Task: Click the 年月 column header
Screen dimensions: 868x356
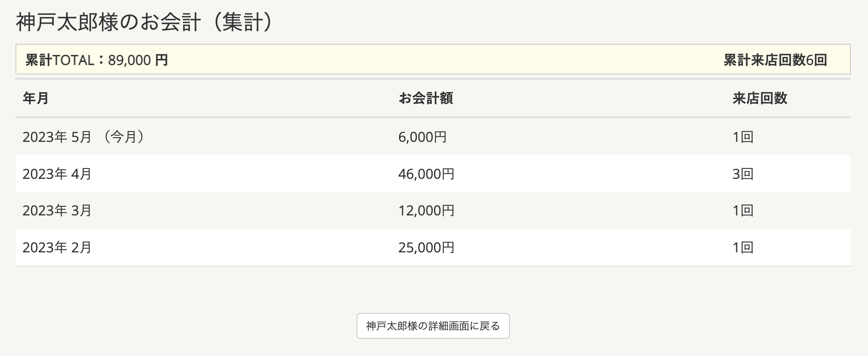Action: [36, 98]
